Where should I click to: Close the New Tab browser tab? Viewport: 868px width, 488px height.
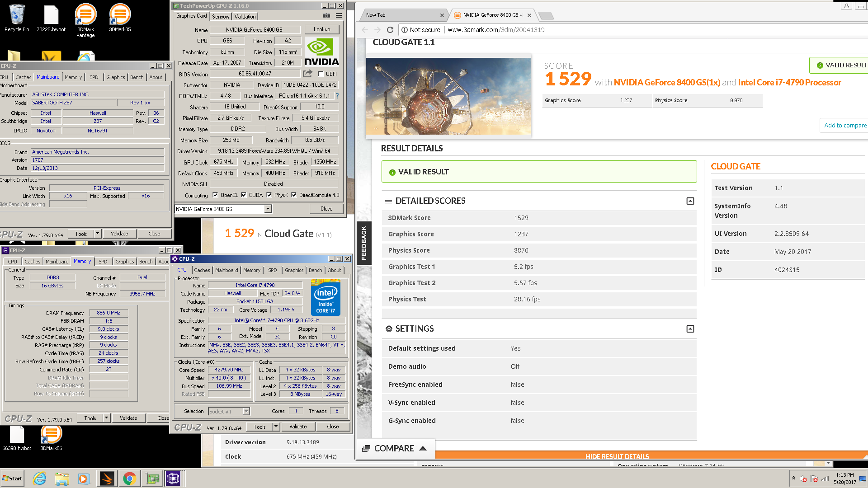coord(442,15)
